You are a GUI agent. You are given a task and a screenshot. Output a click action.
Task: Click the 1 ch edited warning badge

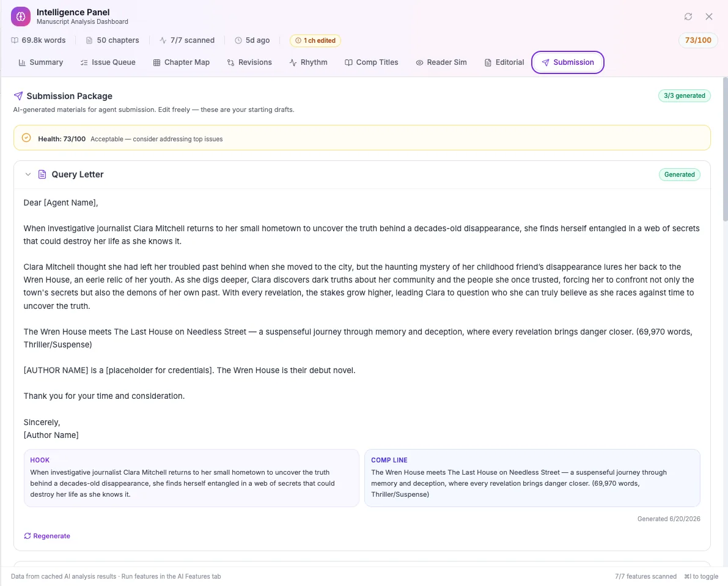[x=315, y=40]
